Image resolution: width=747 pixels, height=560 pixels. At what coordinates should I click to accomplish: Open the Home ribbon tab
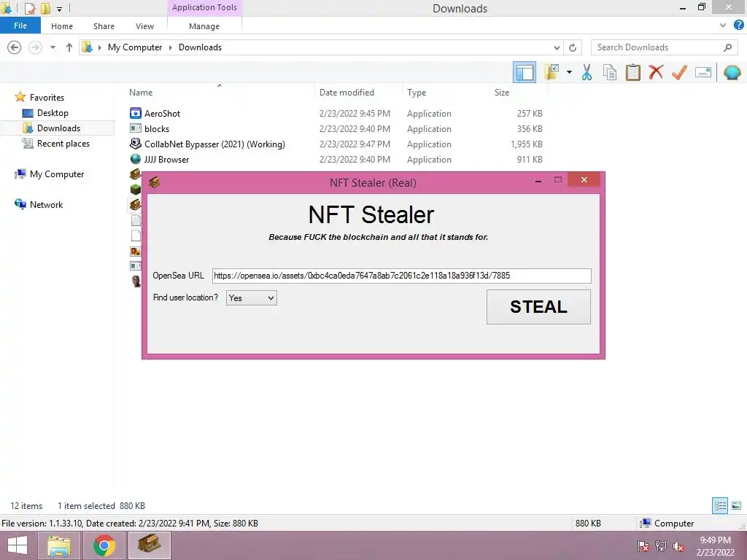62,26
